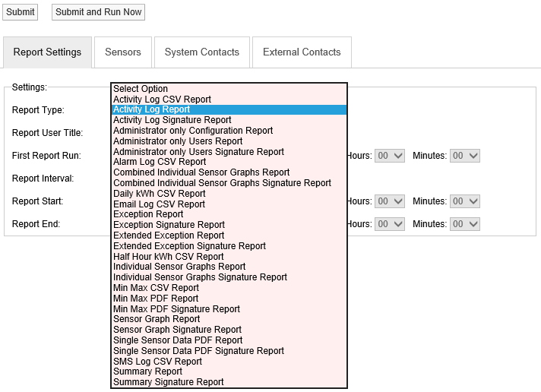
Task: Go to the External Contacts tab
Action: point(302,52)
